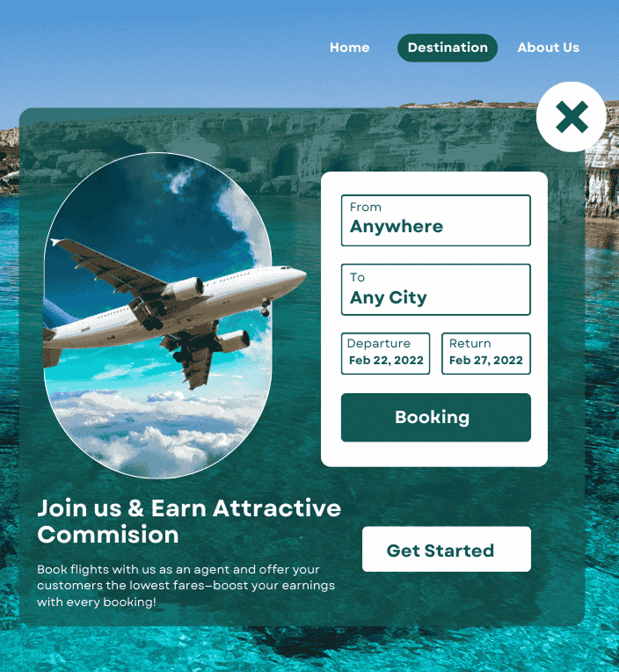
Task: Click the green Booking button
Action: [x=435, y=418]
